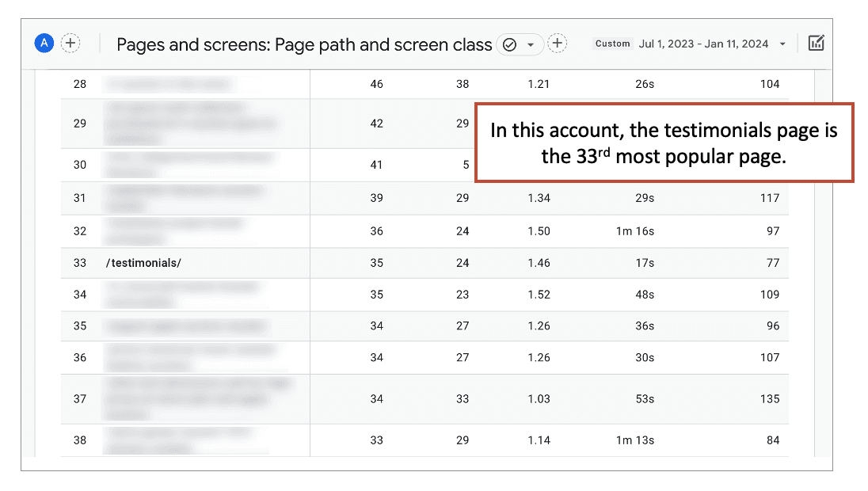Open the customize report chart-pencil icon

coord(816,44)
